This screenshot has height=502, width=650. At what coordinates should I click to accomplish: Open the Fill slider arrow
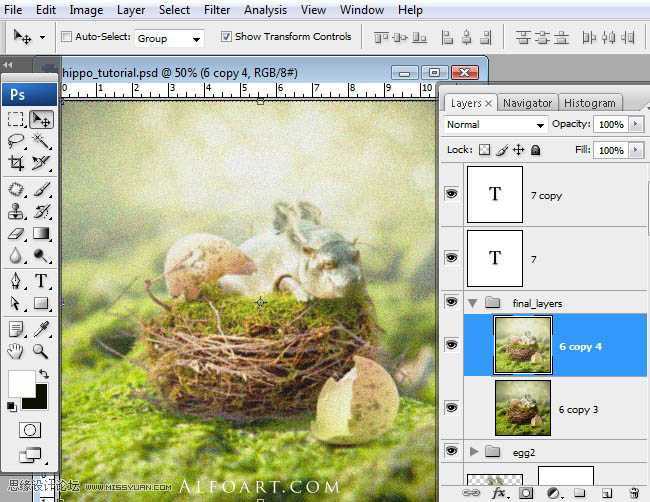click(x=636, y=150)
